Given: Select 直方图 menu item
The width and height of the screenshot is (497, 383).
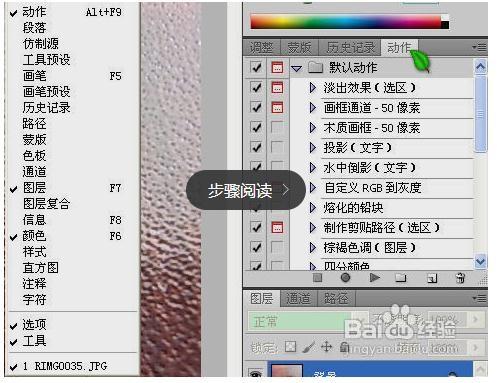Looking at the screenshot, I should click(x=72, y=268).
